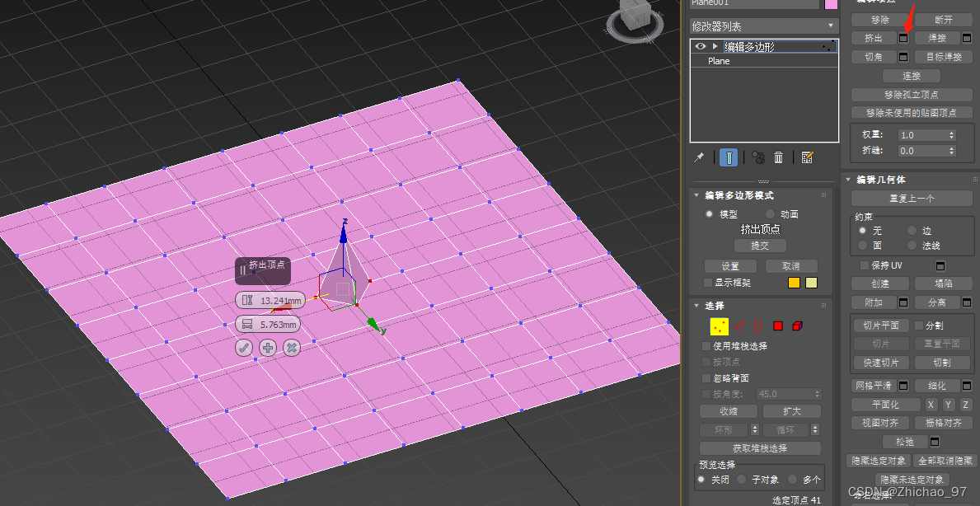Click 断开 button
Viewport: 980px width, 506px height.
(x=944, y=20)
